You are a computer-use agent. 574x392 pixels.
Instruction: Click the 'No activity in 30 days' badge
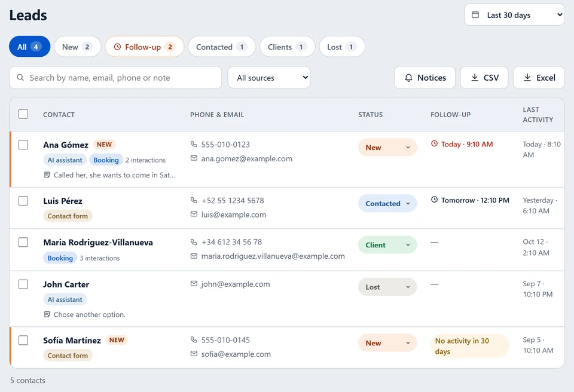click(470, 346)
